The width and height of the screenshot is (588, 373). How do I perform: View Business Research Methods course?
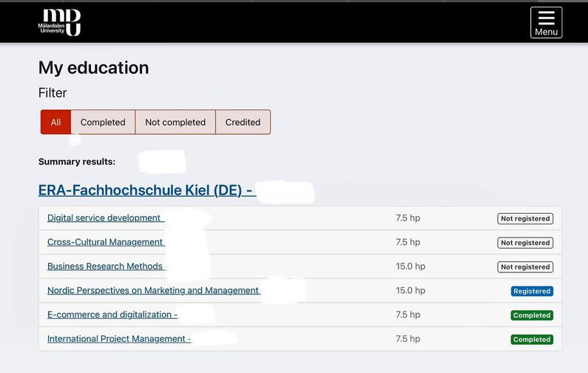click(105, 266)
